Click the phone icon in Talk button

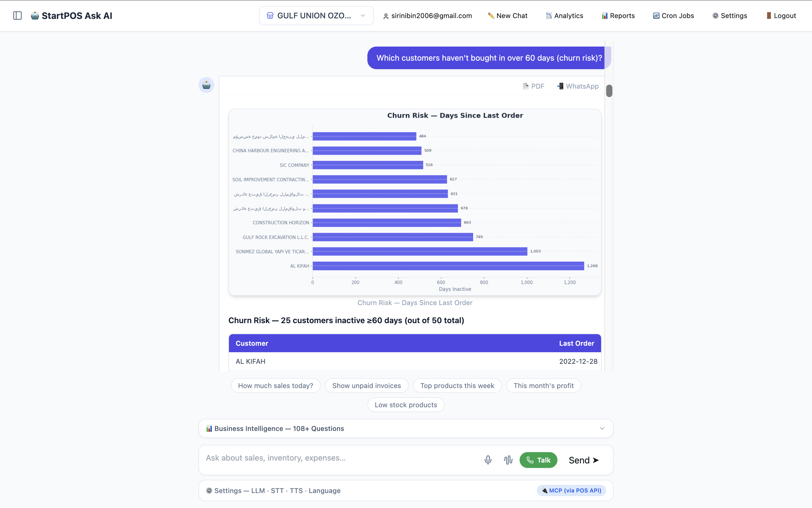coord(530,460)
